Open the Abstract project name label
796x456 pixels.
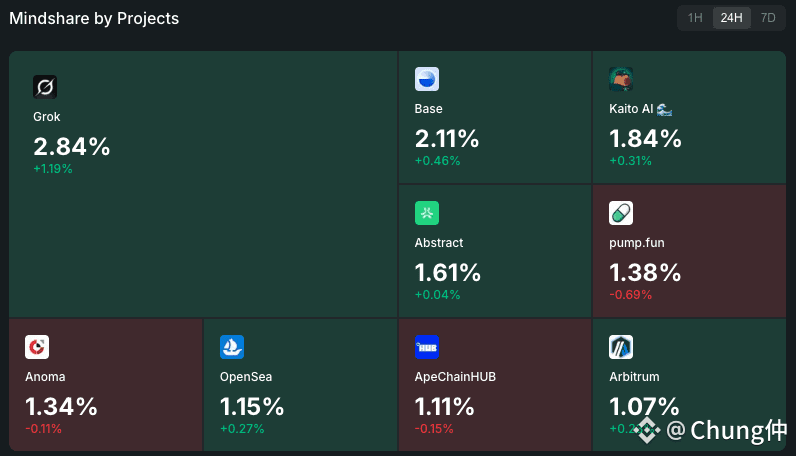(x=439, y=243)
